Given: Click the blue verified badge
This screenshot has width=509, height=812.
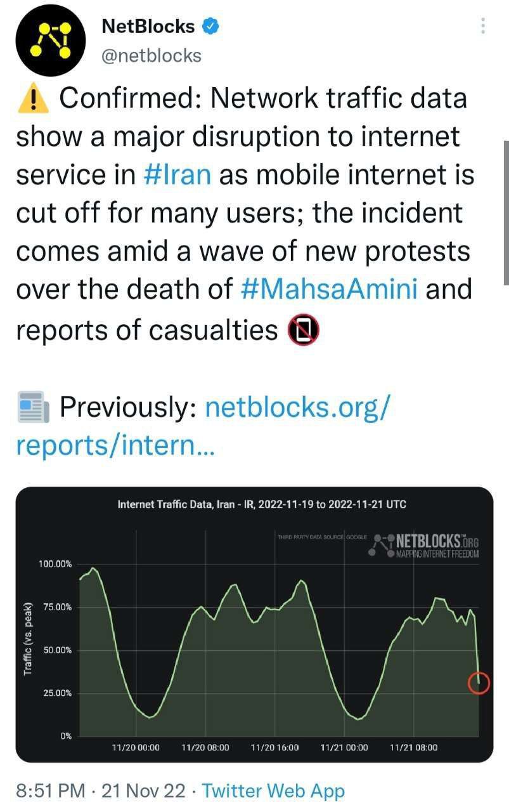Looking at the screenshot, I should (x=210, y=27).
